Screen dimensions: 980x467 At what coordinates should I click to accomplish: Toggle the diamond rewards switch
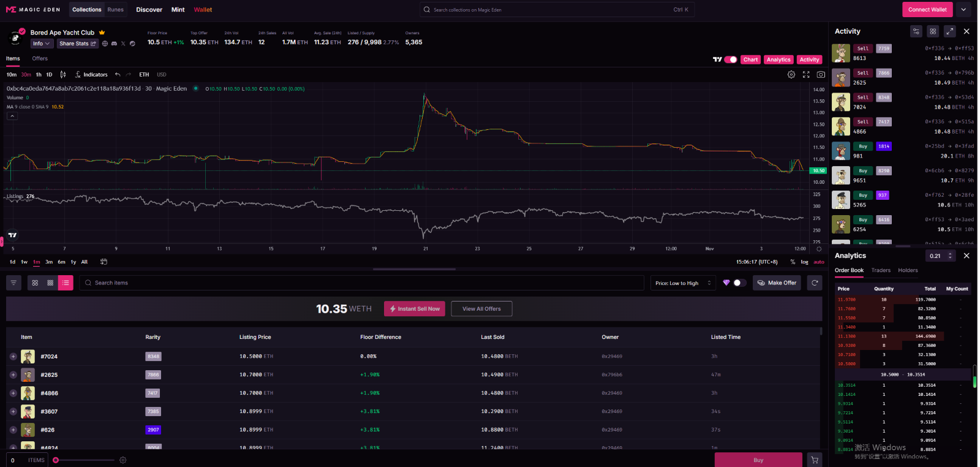(x=740, y=283)
